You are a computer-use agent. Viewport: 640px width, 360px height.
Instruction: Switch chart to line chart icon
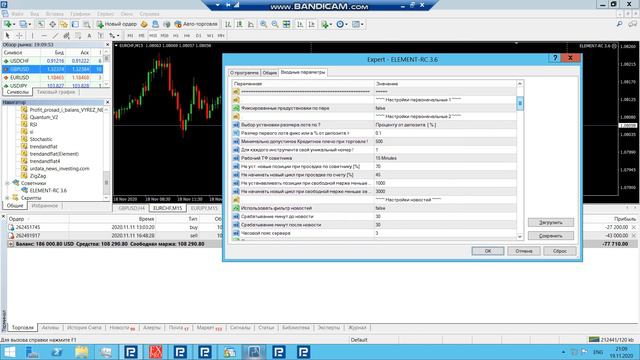tap(251, 24)
